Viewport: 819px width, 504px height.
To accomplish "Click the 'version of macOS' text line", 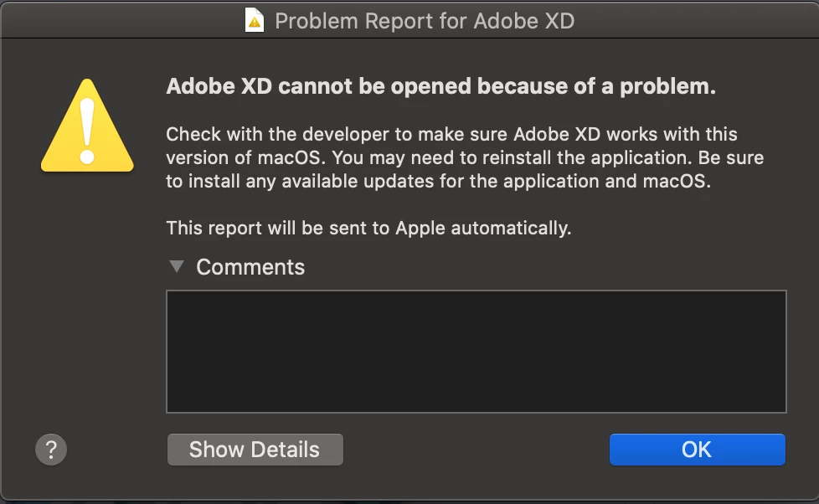I will 465,157.
